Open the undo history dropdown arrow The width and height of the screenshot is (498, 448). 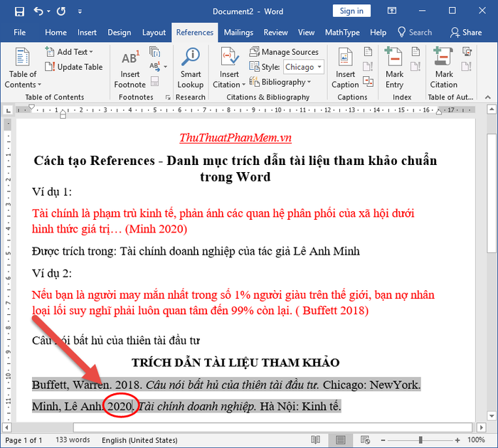[x=48, y=11]
